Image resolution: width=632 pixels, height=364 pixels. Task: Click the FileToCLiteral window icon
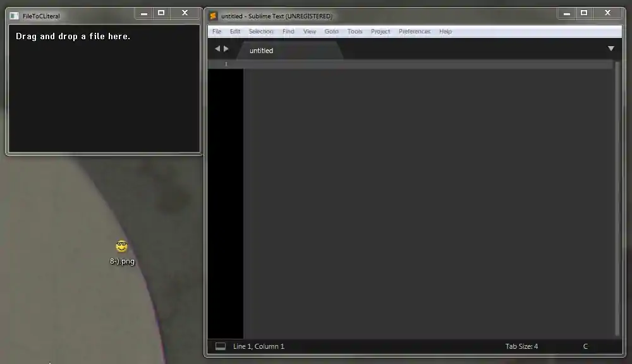click(x=14, y=16)
